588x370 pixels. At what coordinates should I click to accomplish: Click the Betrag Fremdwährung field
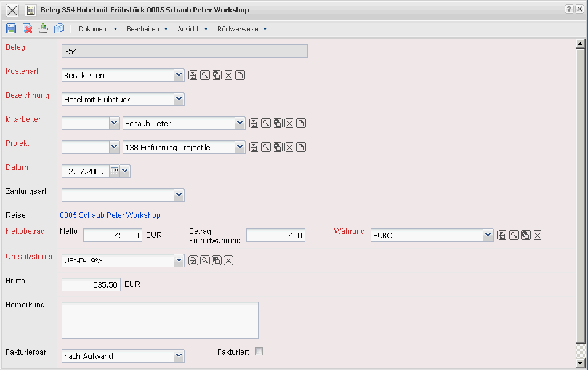pos(276,235)
